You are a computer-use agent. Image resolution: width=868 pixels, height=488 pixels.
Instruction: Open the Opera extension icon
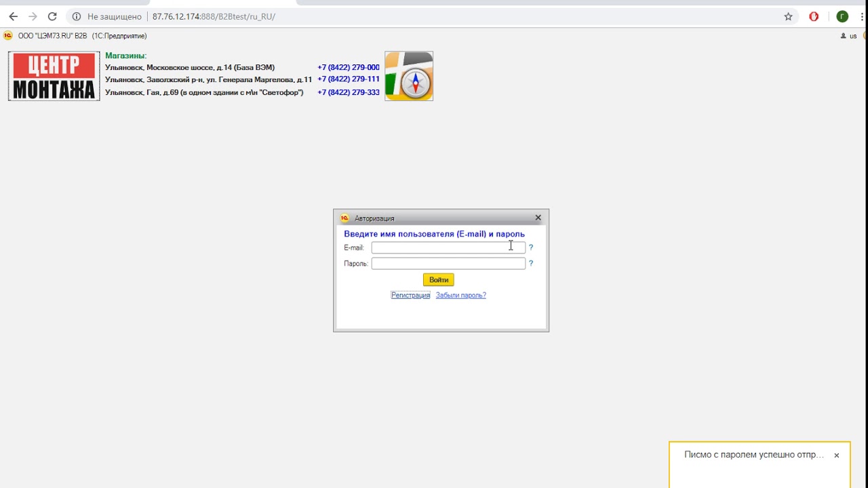[x=814, y=16]
